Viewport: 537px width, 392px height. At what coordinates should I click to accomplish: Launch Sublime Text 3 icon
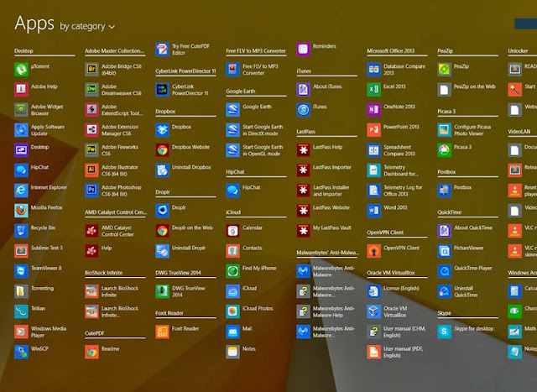point(21,251)
